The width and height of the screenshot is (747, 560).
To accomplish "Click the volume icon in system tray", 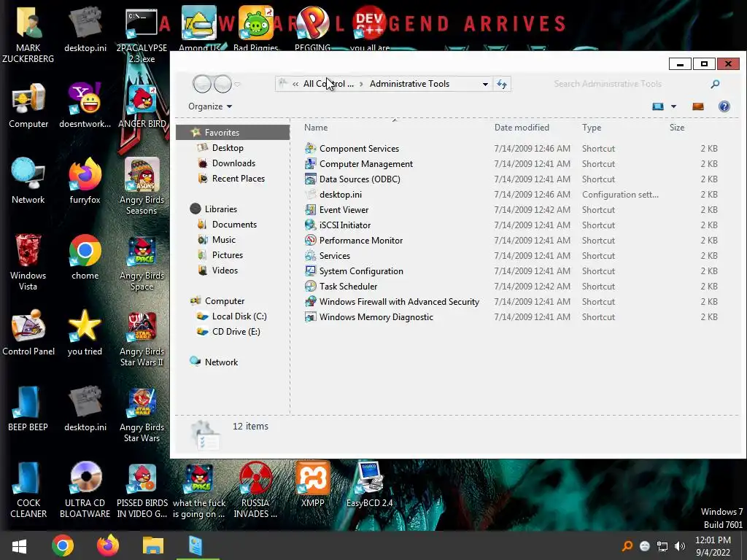I will tap(680, 546).
